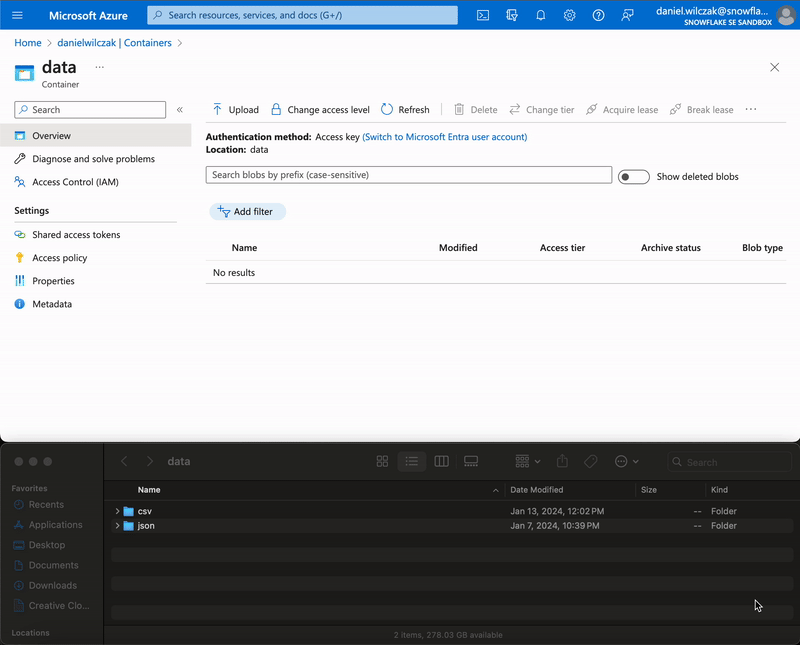This screenshot has width=800, height=645.
Task: Sort blobs by the Name column
Action: pyautogui.click(x=244, y=248)
